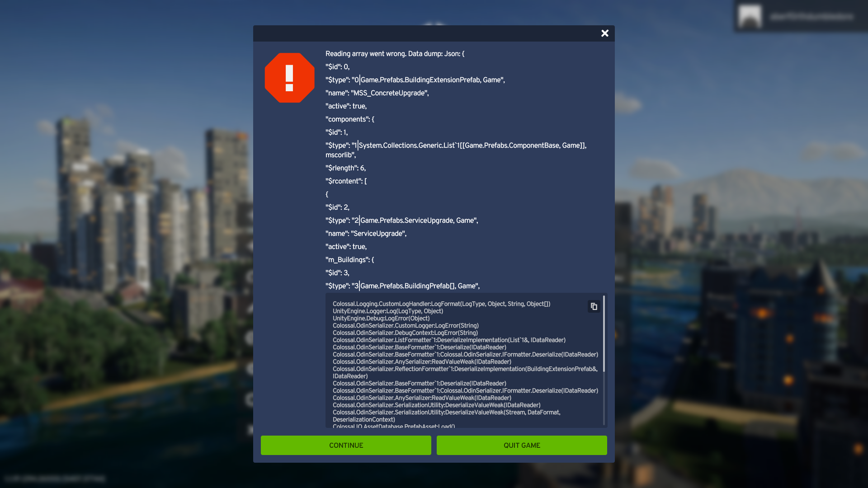Click the MSS_ConcreteUpgrade name line
This screenshot has width=868, height=488.
pos(377,93)
